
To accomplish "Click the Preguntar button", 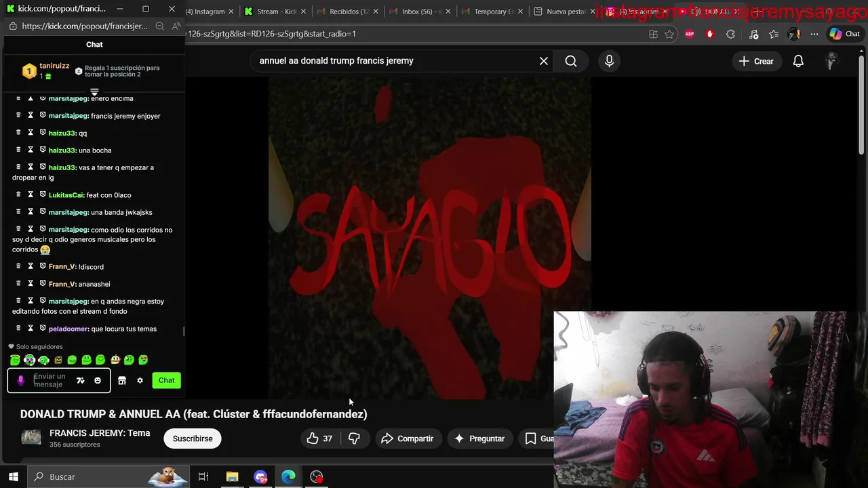I will point(479,439).
